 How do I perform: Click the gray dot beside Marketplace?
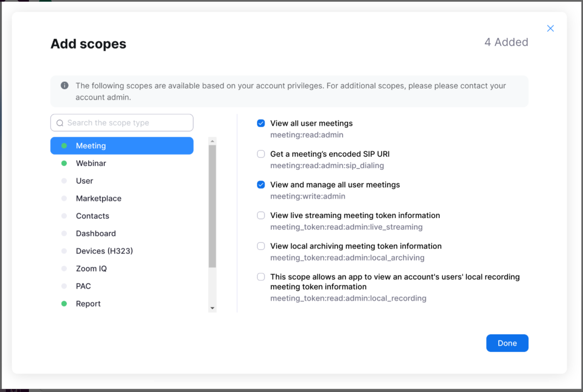pyautogui.click(x=64, y=199)
